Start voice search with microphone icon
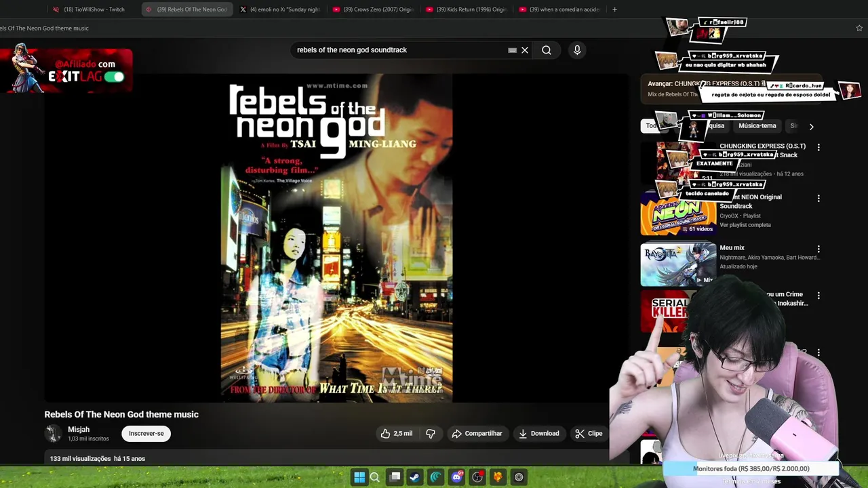This screenshot has height=488, width=868. click(x=577, y=50)
